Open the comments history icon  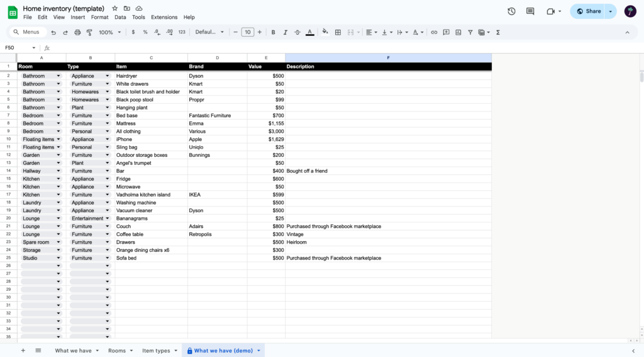coord(530,11)
